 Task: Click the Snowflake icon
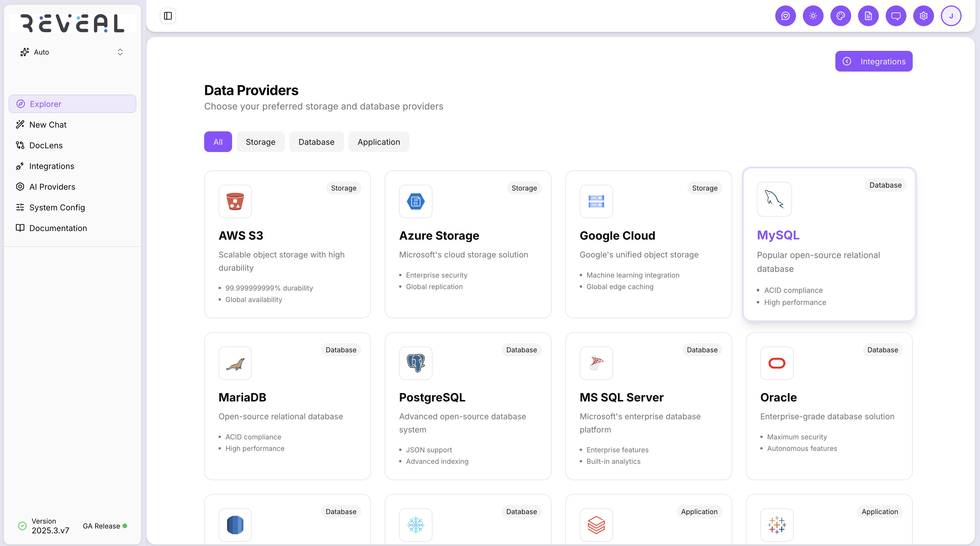coord(416,525)
